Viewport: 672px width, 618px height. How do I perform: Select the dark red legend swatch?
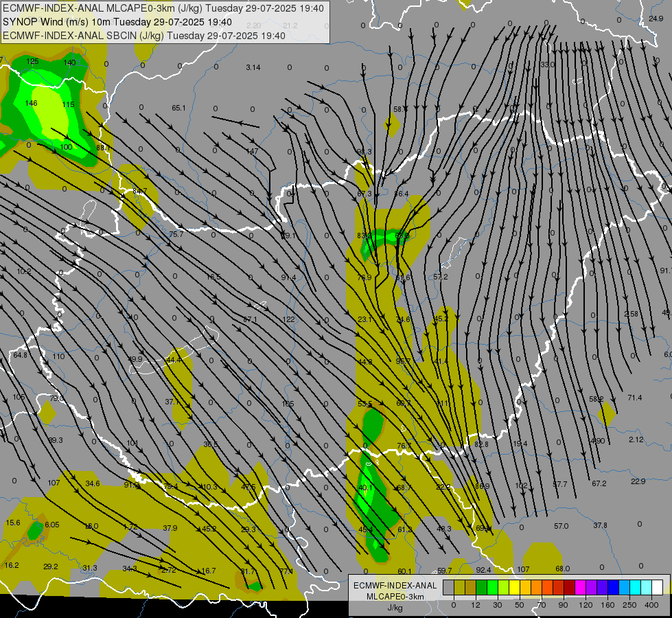coord(570,587)
